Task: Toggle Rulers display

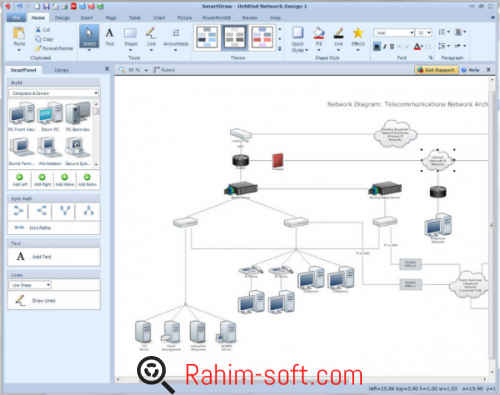Action: click(164, 70)
